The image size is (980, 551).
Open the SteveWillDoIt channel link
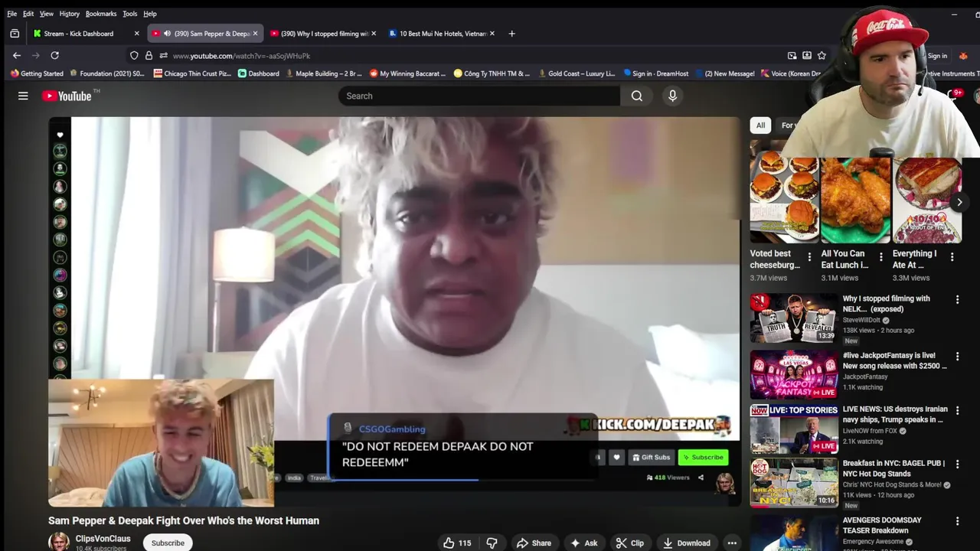tap(861, 320)
